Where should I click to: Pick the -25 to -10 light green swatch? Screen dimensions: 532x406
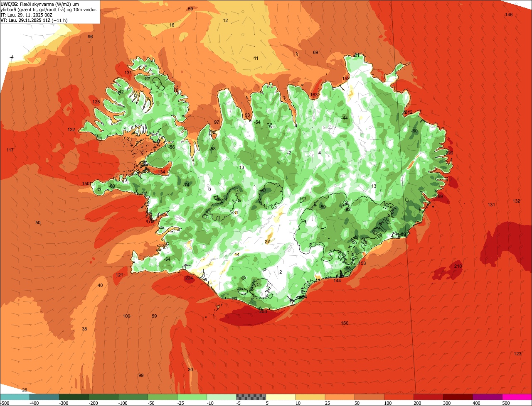click(192, 397)
